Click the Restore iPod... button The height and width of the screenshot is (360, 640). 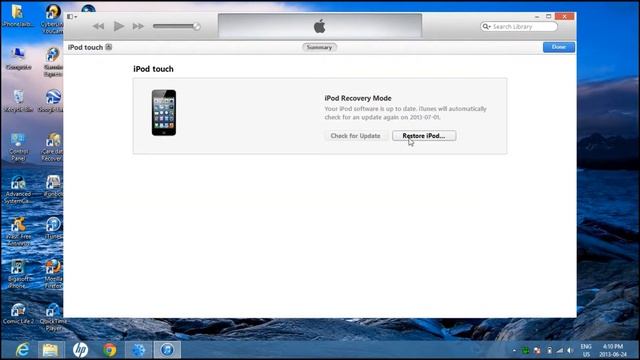[424, 136]
